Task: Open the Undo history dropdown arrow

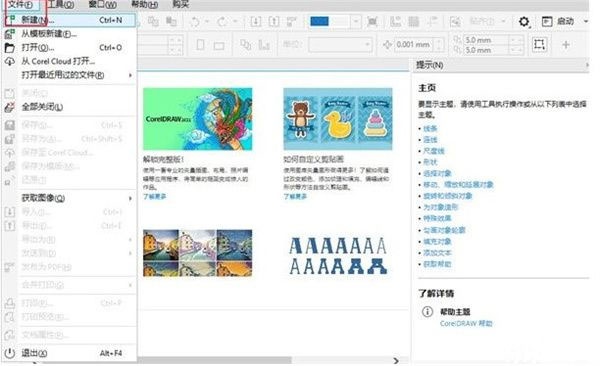Action: (207, 21)
